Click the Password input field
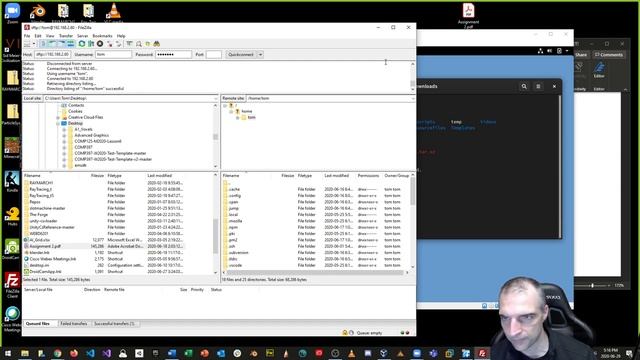The image size is (640, 360). (173, 54)
